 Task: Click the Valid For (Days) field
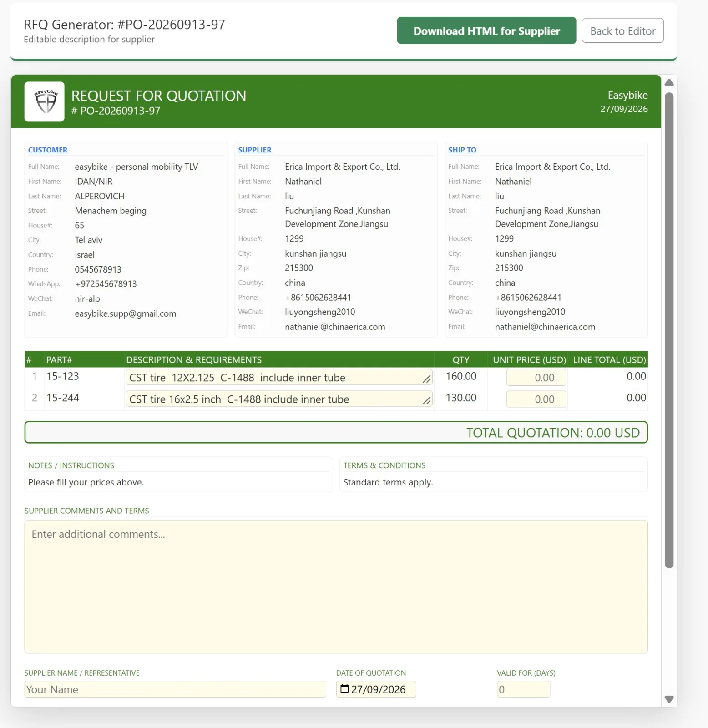click(523, 689)
